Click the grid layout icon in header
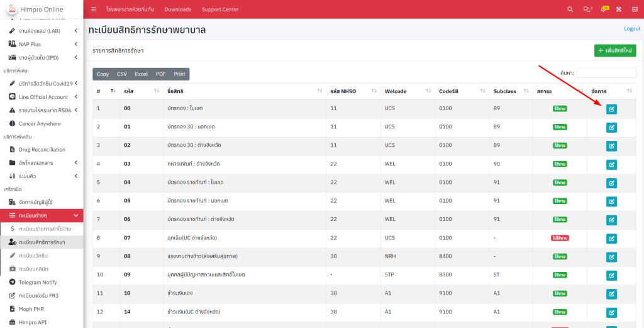Viewport: 644px width, 328px height. pos(635,9)
